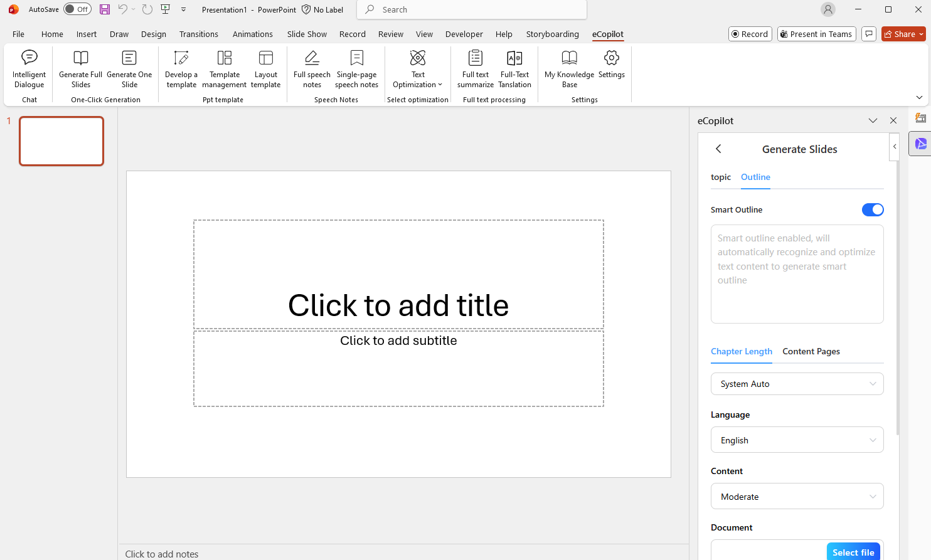Expand the System Auto chapter length dropdown

click(797, 383)
